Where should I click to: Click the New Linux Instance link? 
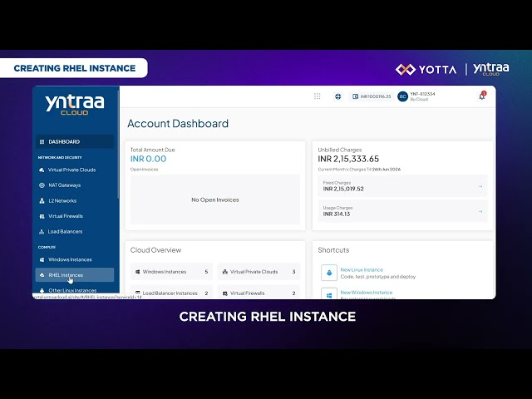362,269
